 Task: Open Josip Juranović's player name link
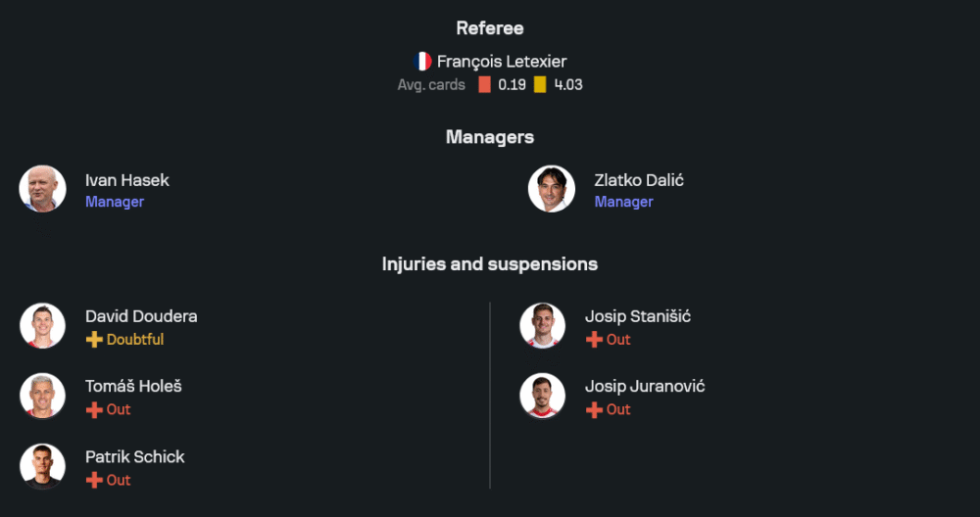click(x=645, y=386)
